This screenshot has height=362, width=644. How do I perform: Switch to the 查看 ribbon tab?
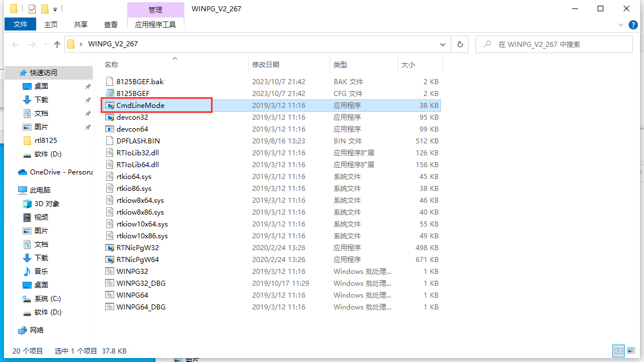(111, 24)
